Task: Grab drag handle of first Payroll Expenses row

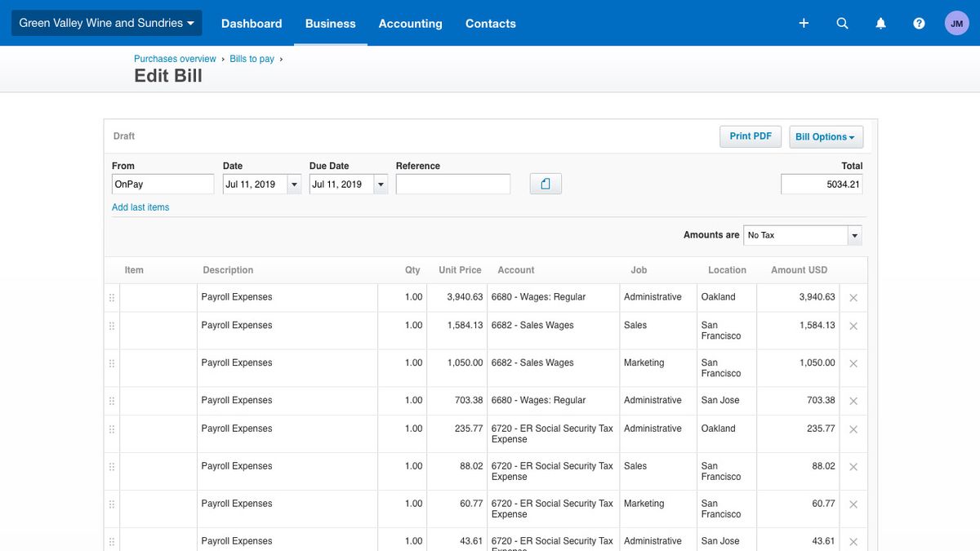Action: point(112,298)
